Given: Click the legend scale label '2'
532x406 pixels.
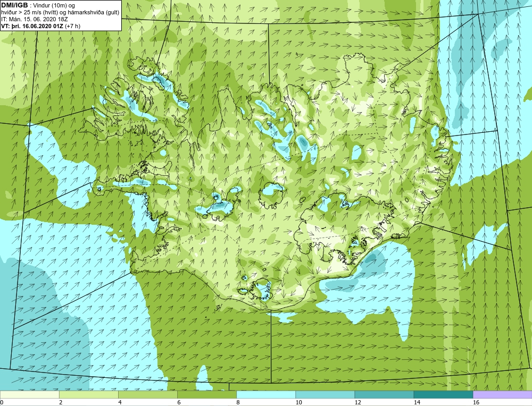Looking at the screenshot, I should [x=61, y=402].
